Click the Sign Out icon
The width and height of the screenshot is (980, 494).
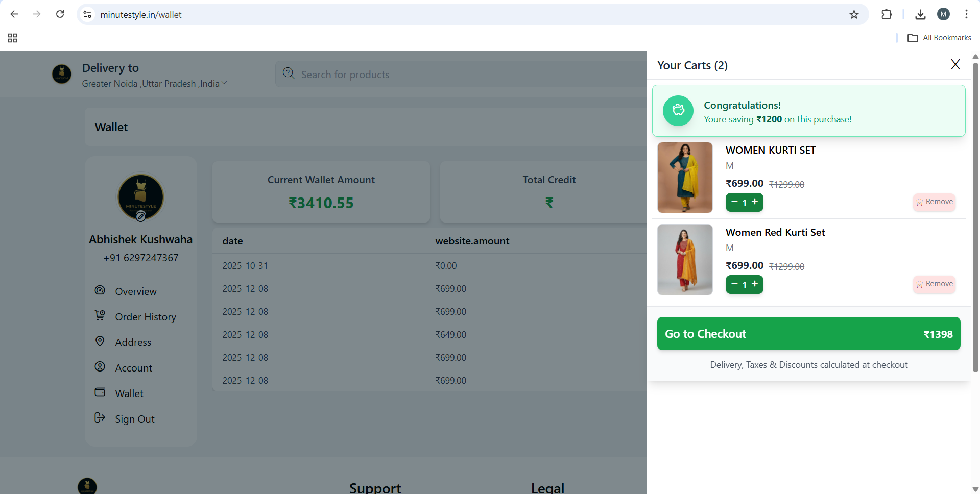(x=100, y=418)
